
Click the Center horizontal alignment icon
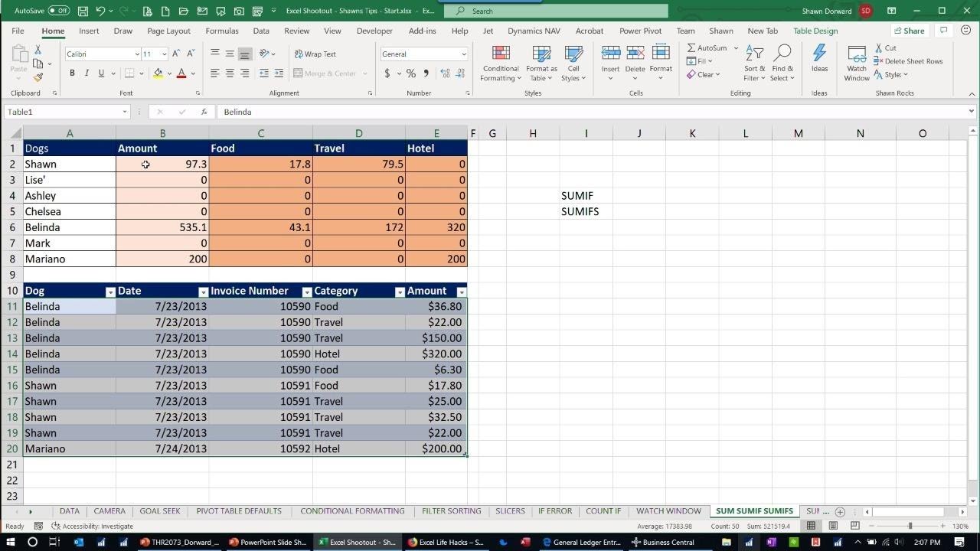pyautogui.click(x=230, y=73)
